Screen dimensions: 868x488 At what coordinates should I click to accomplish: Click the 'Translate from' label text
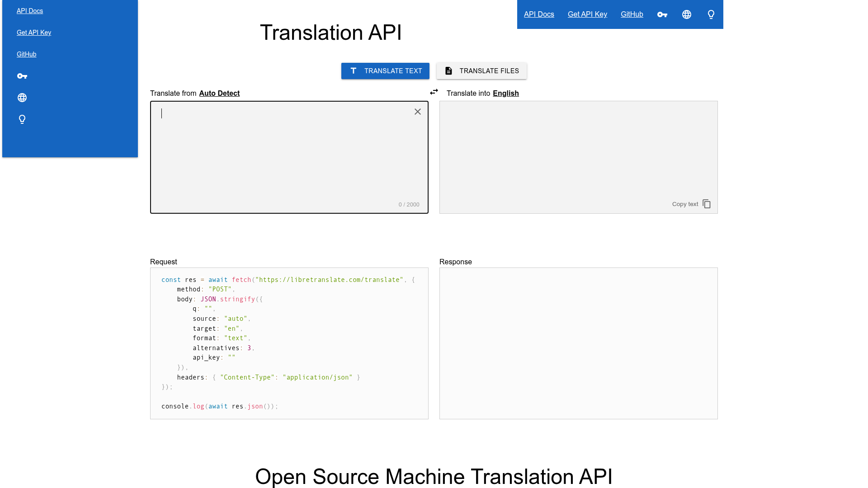click(x=173, y=93)
